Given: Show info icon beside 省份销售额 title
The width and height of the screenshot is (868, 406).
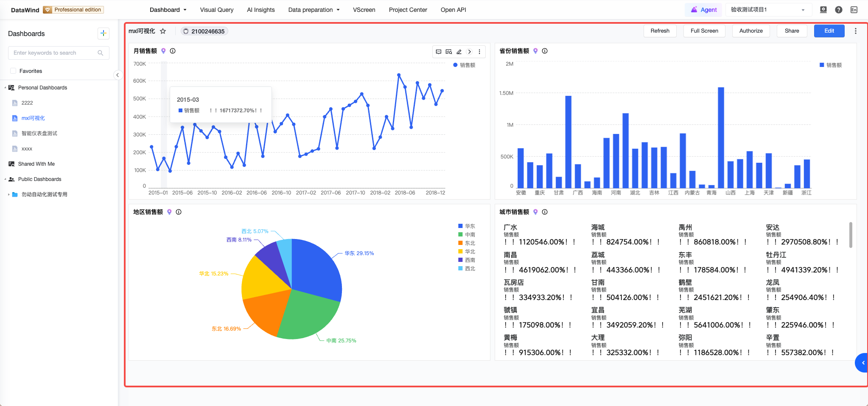Looking at the screenshot, I should [545, 51].
